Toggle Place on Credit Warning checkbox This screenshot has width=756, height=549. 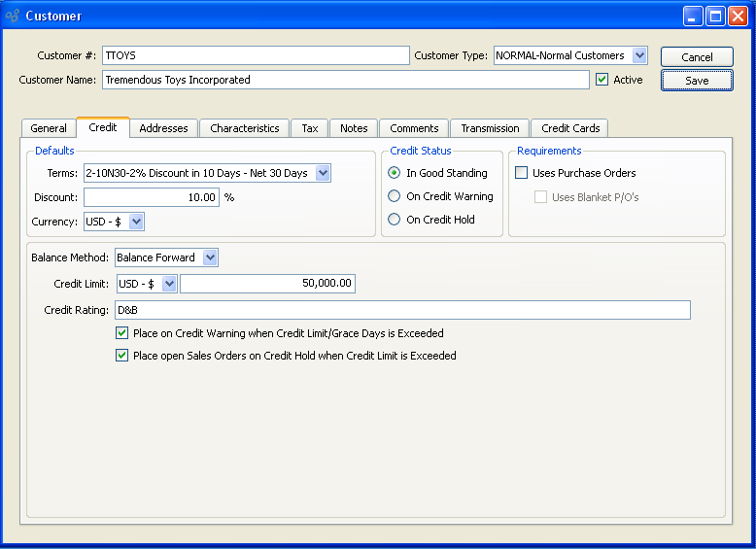[x=122, y=333]
